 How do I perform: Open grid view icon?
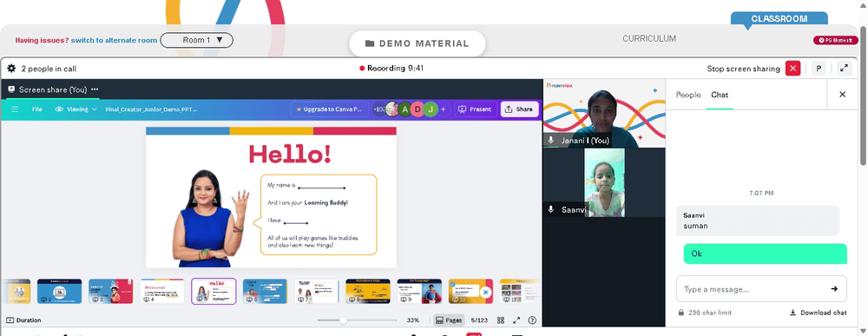click(x=501, y=320)
